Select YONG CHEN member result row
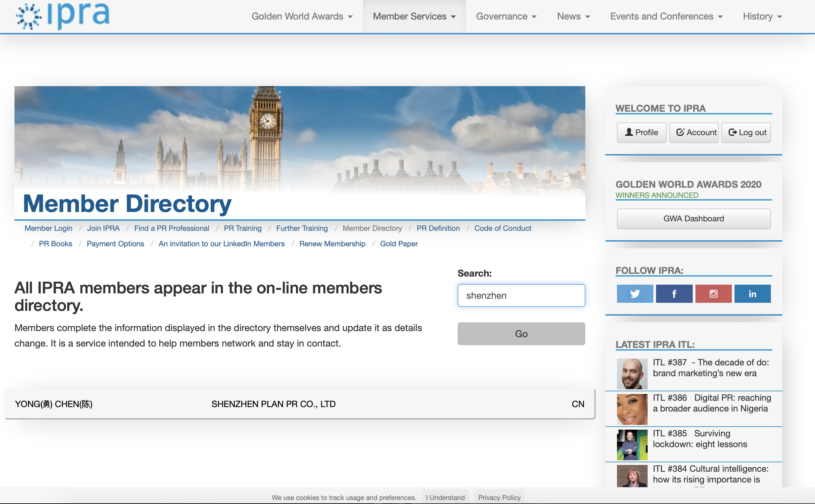Image resolution: width=815 pixels, height=504 pixels. click(300, 404)
